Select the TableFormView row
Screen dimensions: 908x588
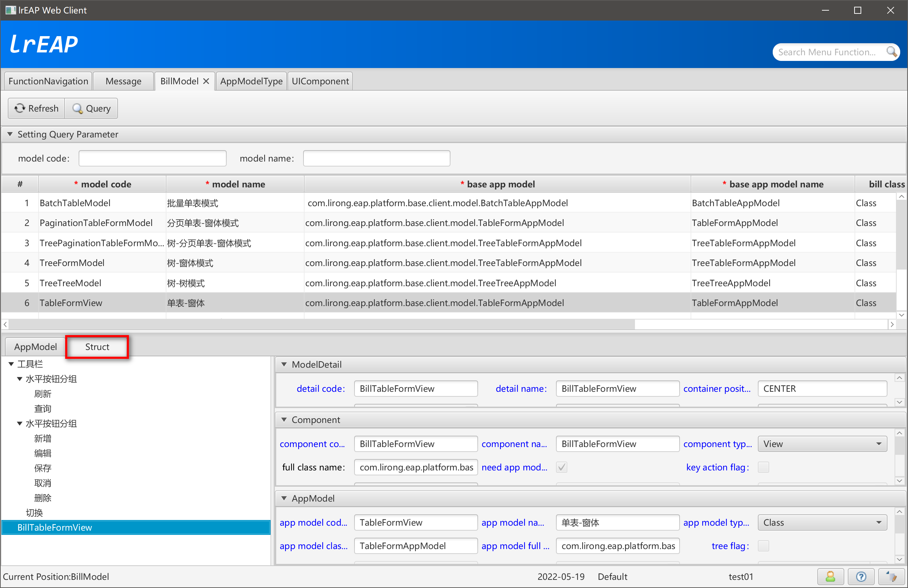tap(449, 303)
